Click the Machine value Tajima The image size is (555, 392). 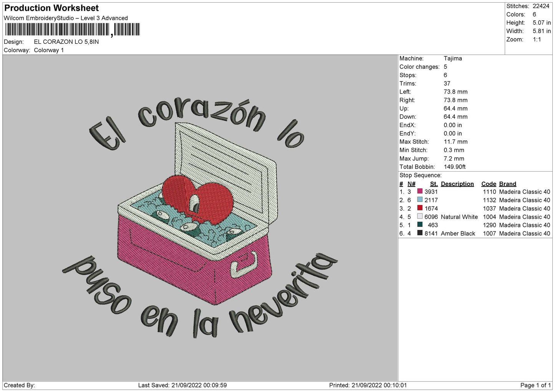tap(453, 58)
